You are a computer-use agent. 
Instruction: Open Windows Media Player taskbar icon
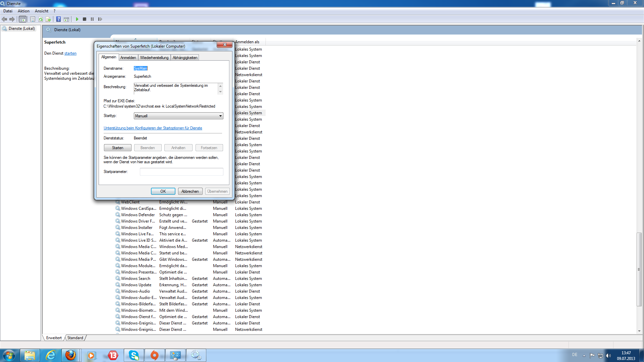click(91, 355)
